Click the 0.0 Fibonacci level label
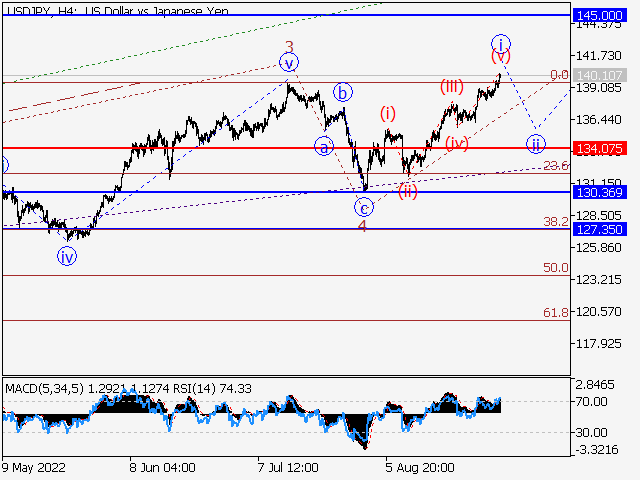The image size is (640, 480). click(559, 75)
